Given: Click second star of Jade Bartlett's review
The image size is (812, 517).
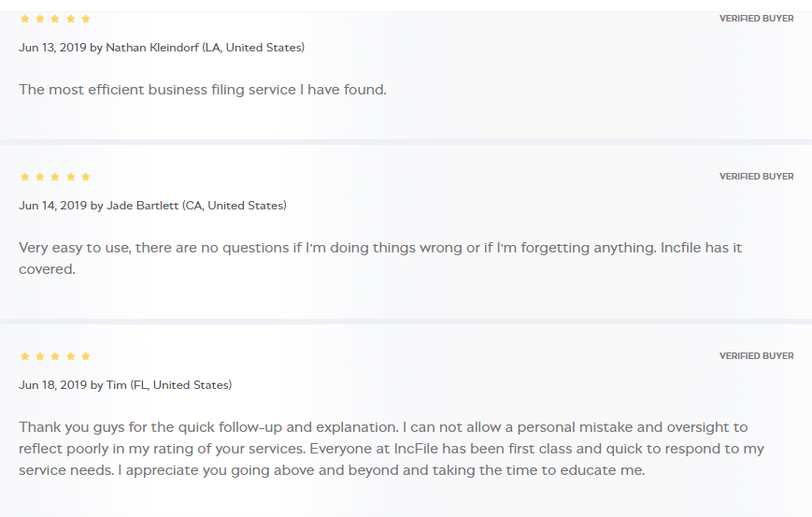Looking at the screenshot, I should 40,177.
